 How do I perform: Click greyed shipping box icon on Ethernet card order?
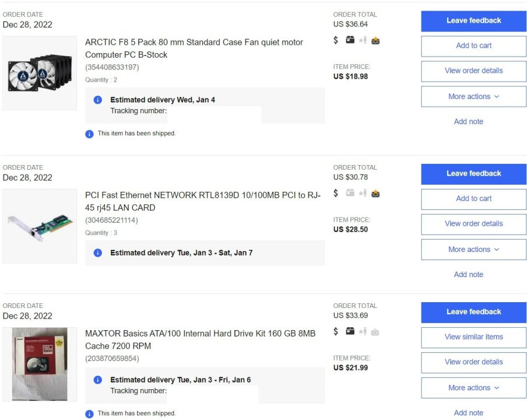(350, 193)
